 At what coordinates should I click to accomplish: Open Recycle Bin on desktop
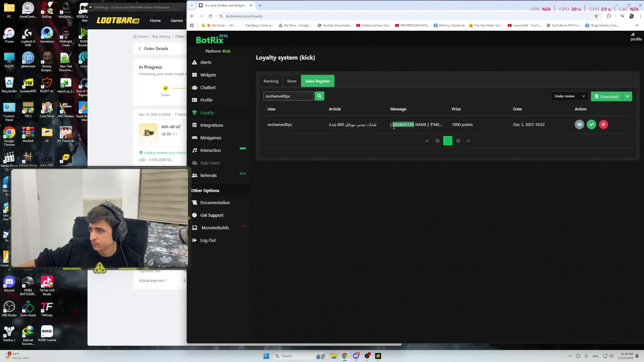[9, 85]
